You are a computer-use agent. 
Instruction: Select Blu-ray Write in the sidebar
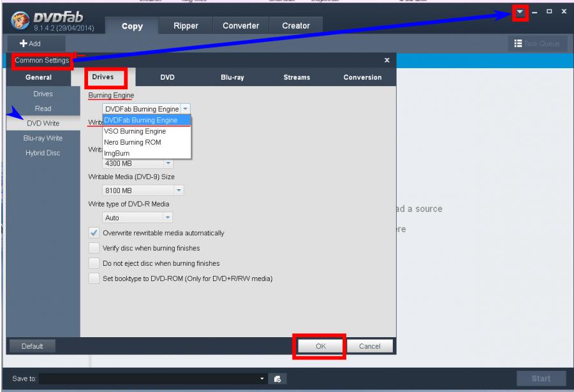pyautogui.click(x=43, y=138)
